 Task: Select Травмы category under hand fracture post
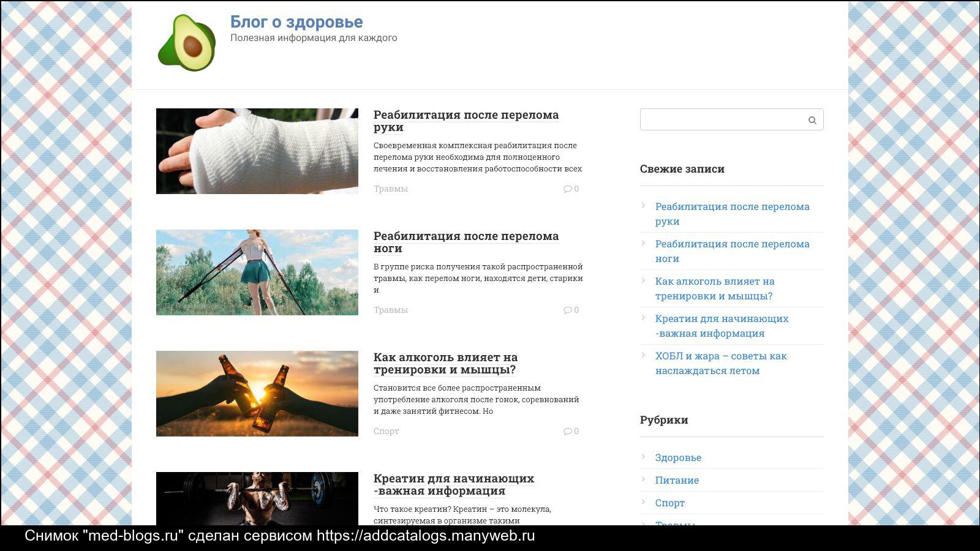[391, 189]
